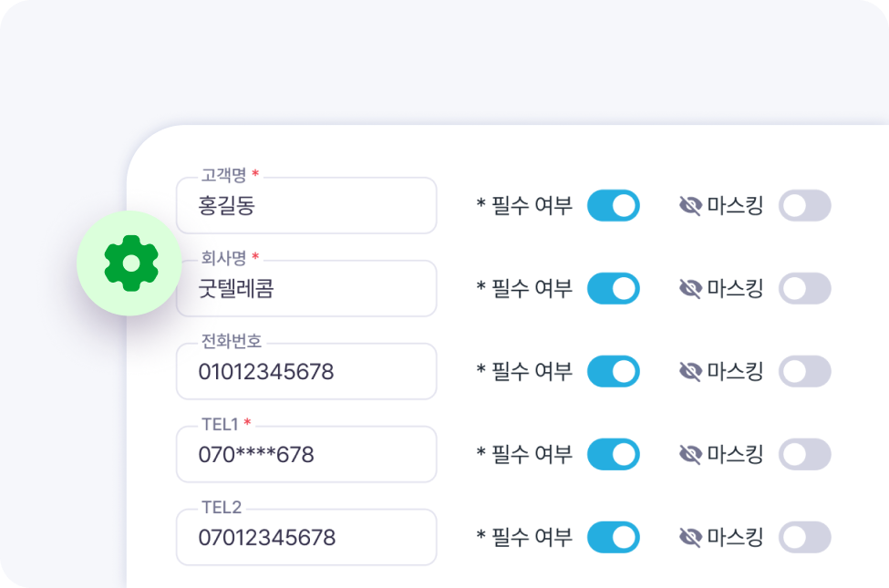889x588 pixels.
Task: Turn on 마스킹 for TEL2
Action: click(804, 537)
